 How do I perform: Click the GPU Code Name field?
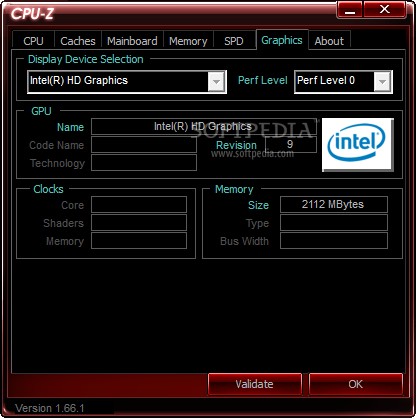[144, 145]
